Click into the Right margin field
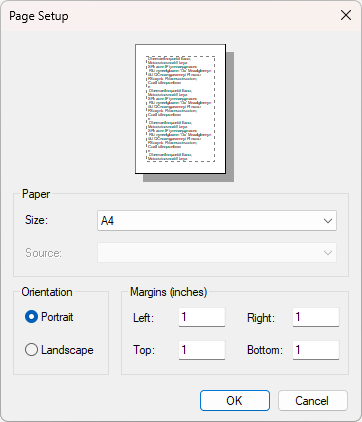This screenshot has height=422, width=362. pos(316,317)
